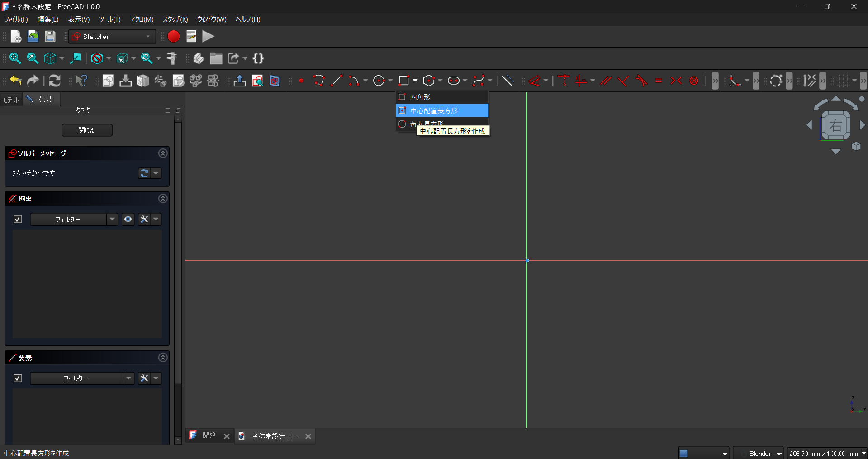Select the B-spline sketch tool
This screenshot has width=868, height=459.
pos(479,81)
